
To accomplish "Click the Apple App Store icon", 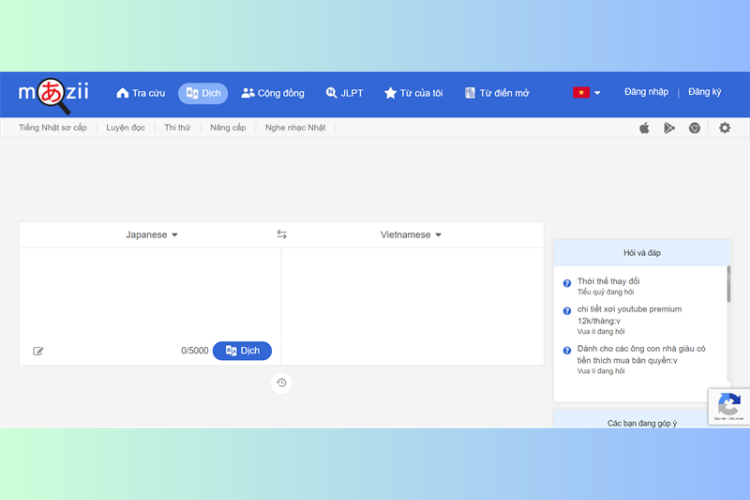I will click(x=644, y=128).
